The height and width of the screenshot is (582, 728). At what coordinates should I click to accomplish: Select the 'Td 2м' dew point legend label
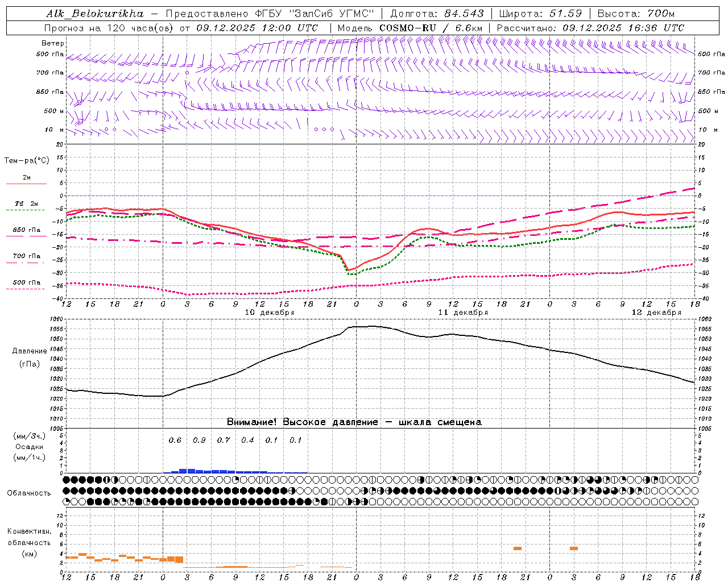pyautogui.click(x=27, y=203)
